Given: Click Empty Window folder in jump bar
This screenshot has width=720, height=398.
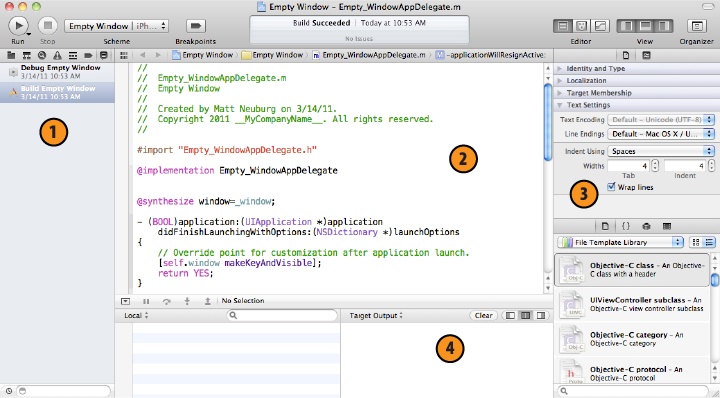Looking at the screenshot, I should [272, 55].
